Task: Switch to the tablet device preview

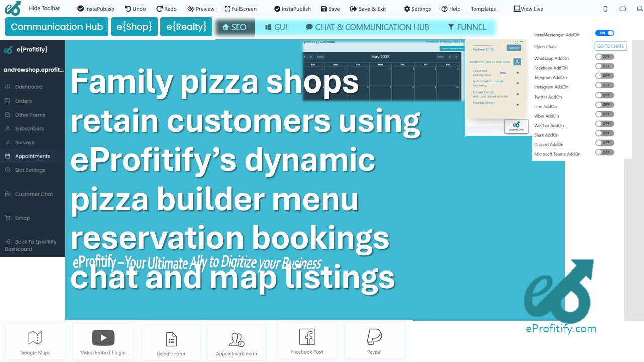Action: [623, 9]
